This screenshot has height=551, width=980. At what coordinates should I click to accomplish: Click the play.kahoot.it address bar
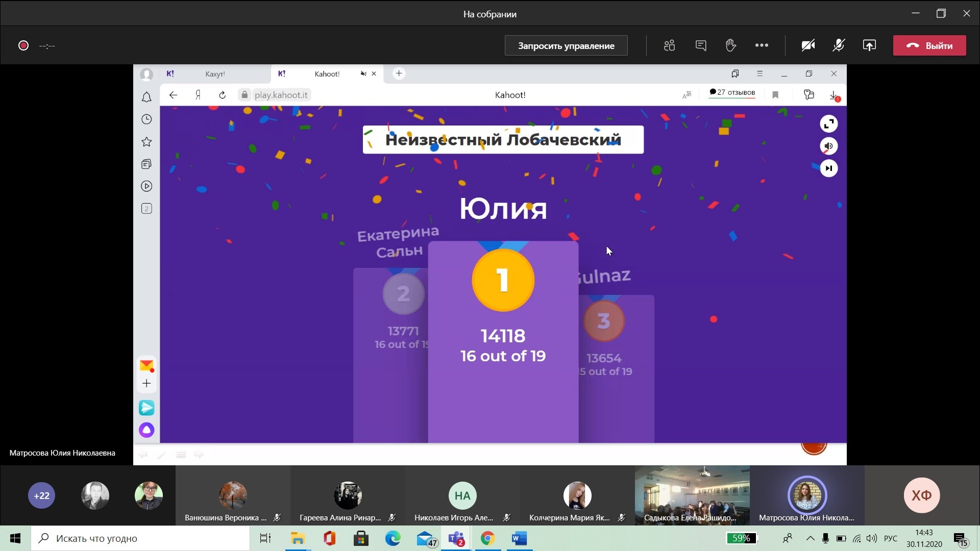(282, 95)
